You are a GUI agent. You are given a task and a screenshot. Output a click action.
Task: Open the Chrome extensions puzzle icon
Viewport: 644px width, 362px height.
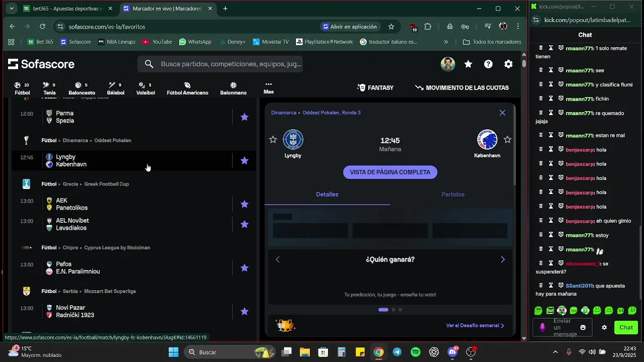[x=428, y=27]
